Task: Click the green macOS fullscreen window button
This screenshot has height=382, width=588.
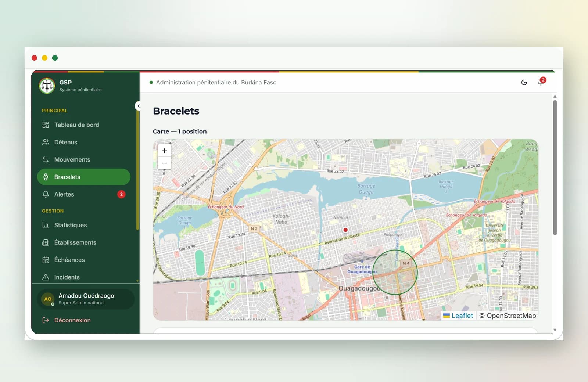Action: (55, 58)
